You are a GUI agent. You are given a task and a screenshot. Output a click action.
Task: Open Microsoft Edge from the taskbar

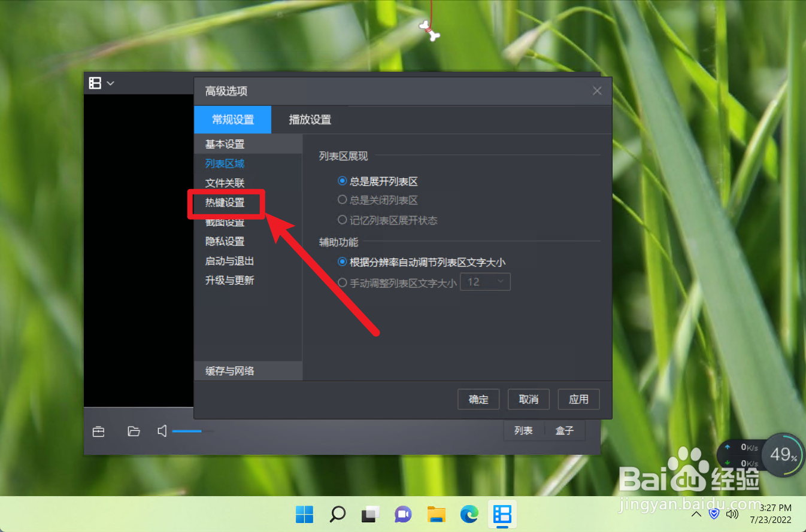pos(469,514)
